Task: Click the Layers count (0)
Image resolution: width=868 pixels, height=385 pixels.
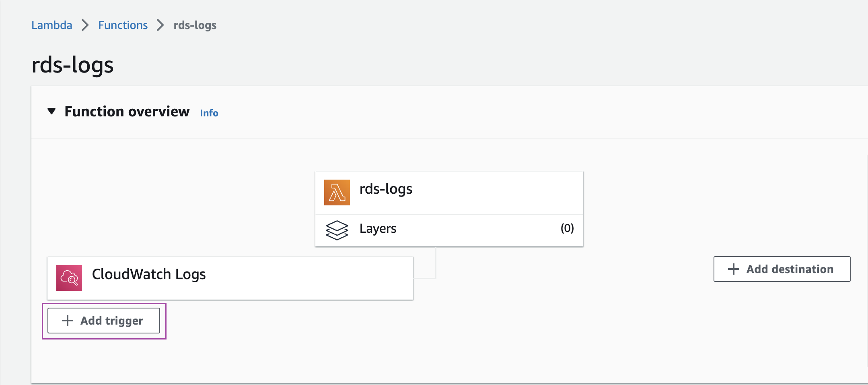Action: tap(567, 228)
